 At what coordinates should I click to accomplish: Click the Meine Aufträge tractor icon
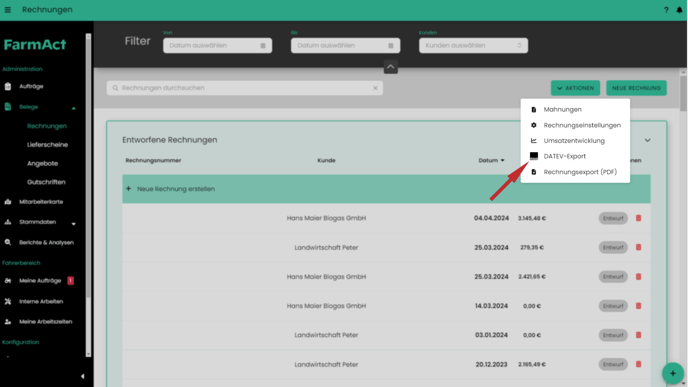(8, 281)
